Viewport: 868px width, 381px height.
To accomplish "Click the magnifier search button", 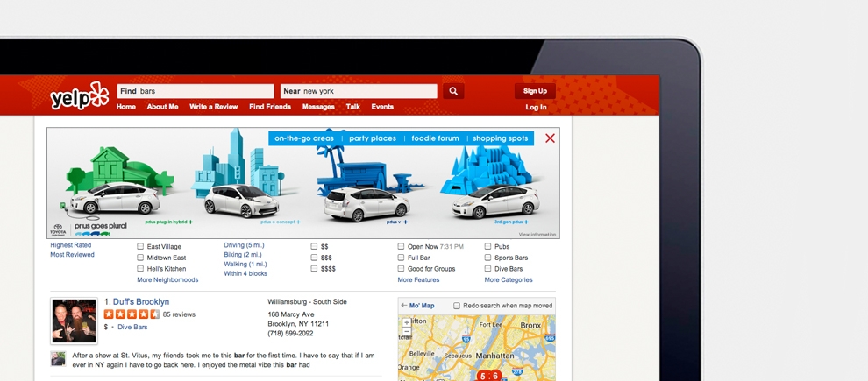I will click(453, 91).
